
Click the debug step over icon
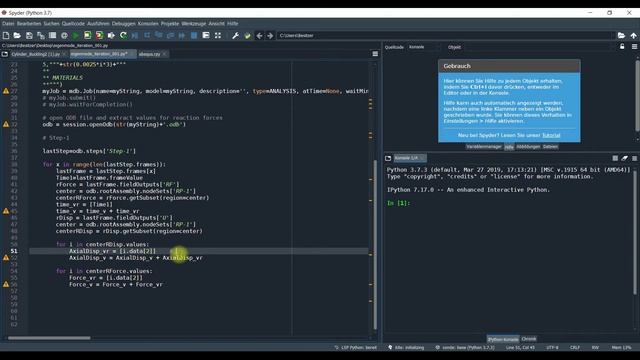click(147, 36)
